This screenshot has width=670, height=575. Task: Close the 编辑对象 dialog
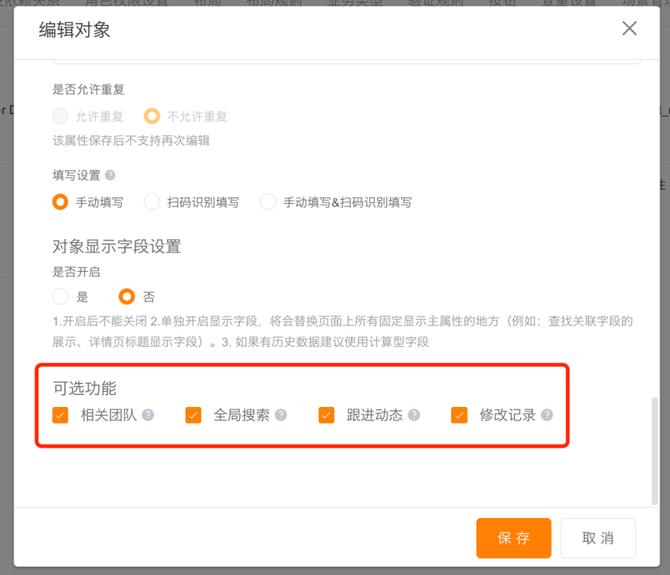(x=629, y=29)
